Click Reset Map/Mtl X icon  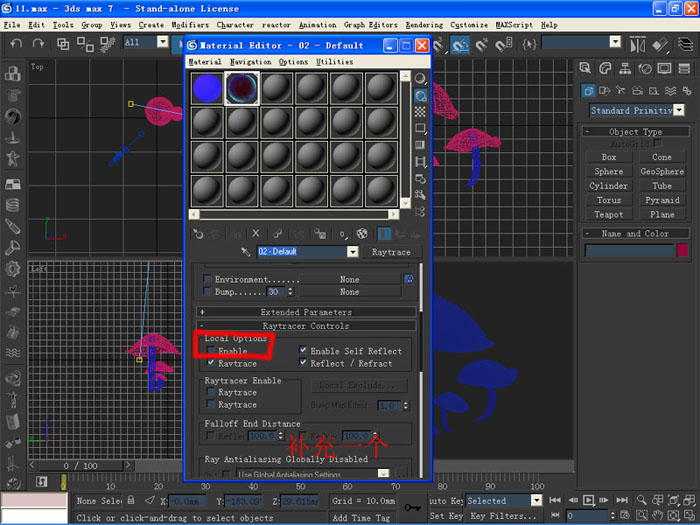point(255,233)
